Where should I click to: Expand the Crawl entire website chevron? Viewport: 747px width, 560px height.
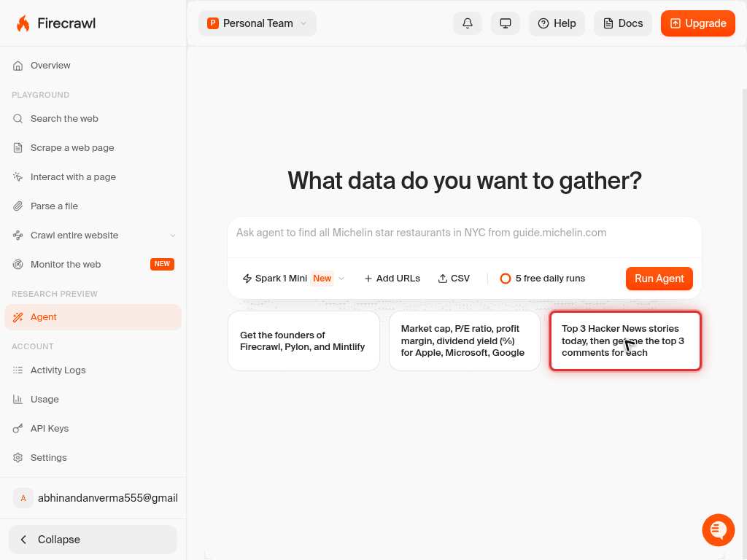pyautogui.click(x=172, y=236)
